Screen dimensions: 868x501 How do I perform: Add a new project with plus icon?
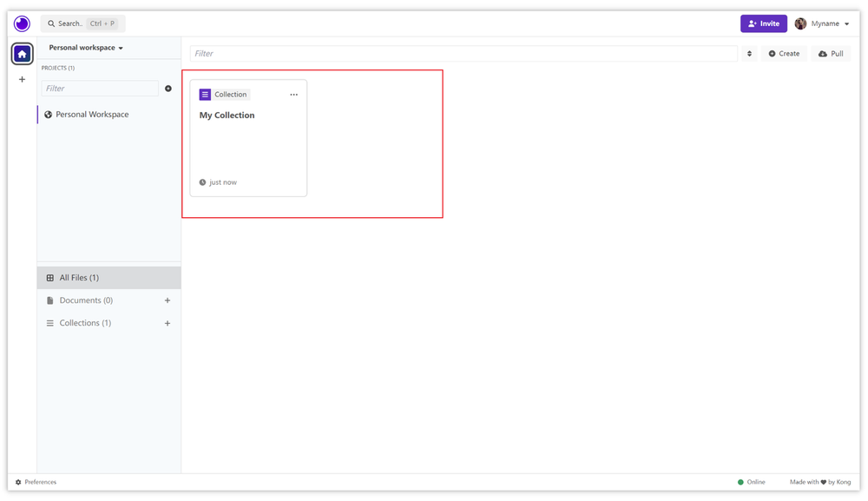pyautogui.click(x=168, y=89)
